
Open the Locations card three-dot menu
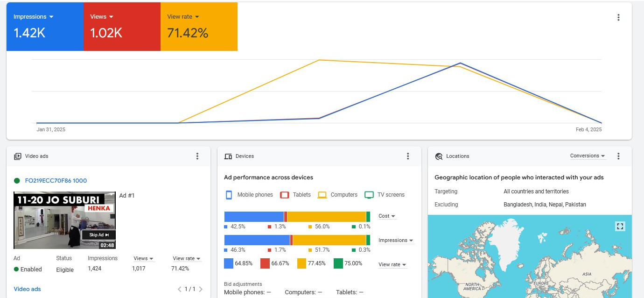click(618, 156)
